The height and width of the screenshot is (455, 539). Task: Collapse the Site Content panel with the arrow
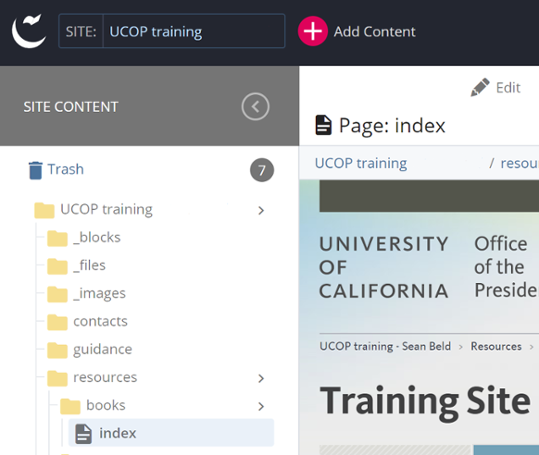[x=255, y=107]
